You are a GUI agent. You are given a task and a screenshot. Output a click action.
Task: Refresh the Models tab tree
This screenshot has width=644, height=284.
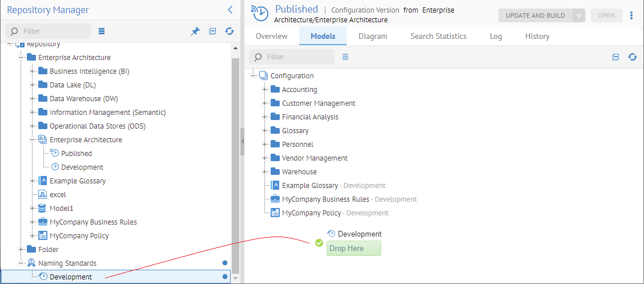[x=633, y=57]
